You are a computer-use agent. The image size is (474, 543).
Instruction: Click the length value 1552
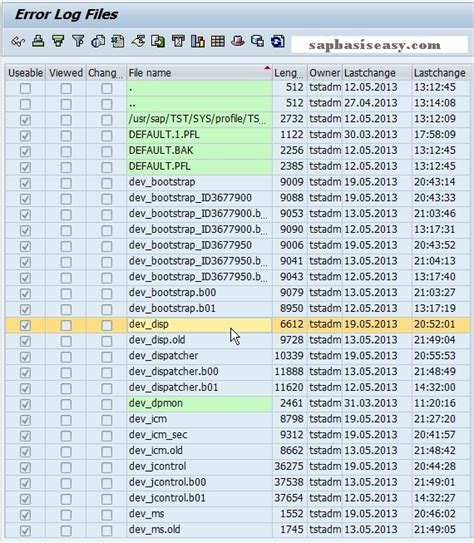click(x=292, y=514)
